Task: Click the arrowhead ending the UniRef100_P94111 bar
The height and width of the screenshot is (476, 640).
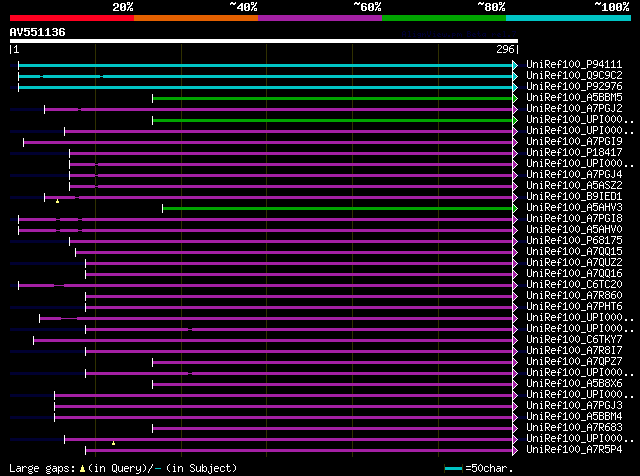Action: 515,65
